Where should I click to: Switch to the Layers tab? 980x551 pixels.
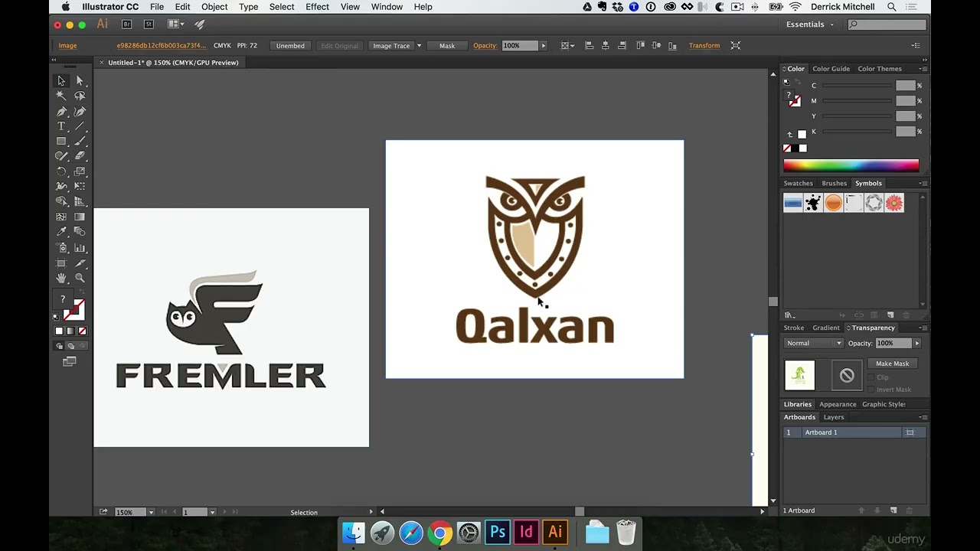(x=834, y=418)
